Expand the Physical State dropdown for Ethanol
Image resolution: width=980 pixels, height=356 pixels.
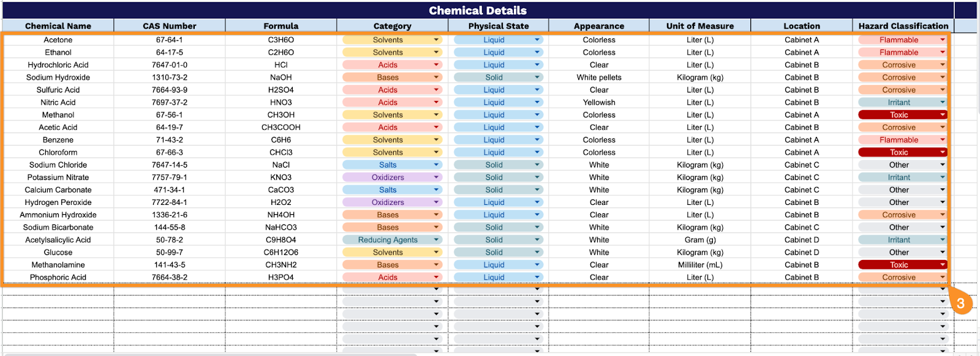(537, 52)
